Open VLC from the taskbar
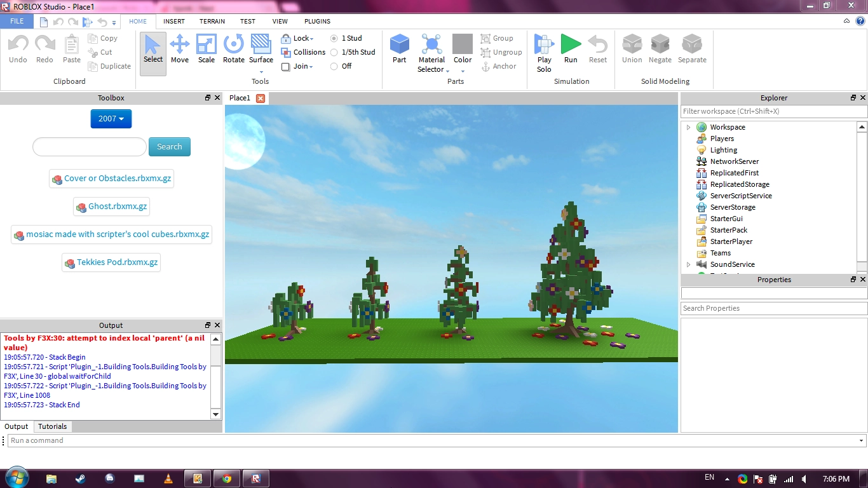868x488 pixels. coord(168,478)
